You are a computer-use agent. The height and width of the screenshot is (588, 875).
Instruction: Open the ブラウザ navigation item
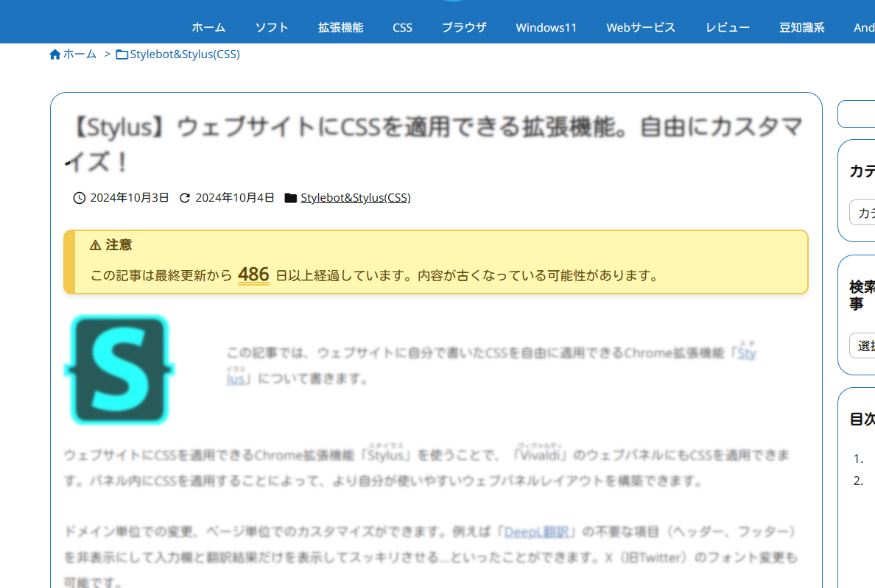(x=464, y=28)
